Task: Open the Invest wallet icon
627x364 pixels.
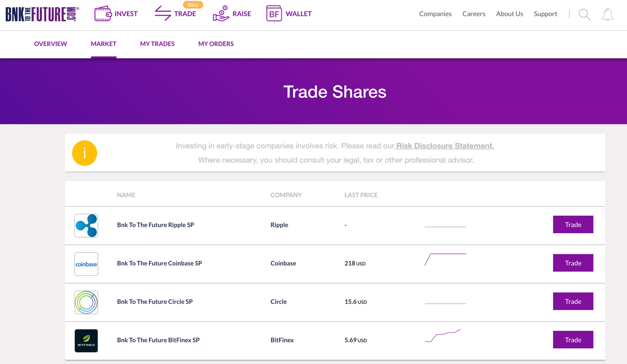Action: click(103, 14)
